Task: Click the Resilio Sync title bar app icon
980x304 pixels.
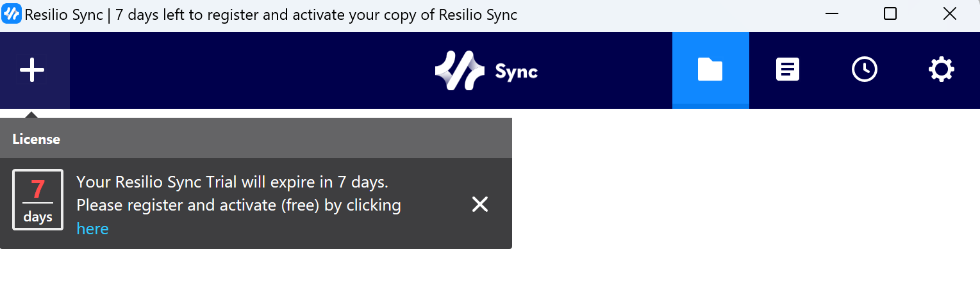Action: point(12,14)
